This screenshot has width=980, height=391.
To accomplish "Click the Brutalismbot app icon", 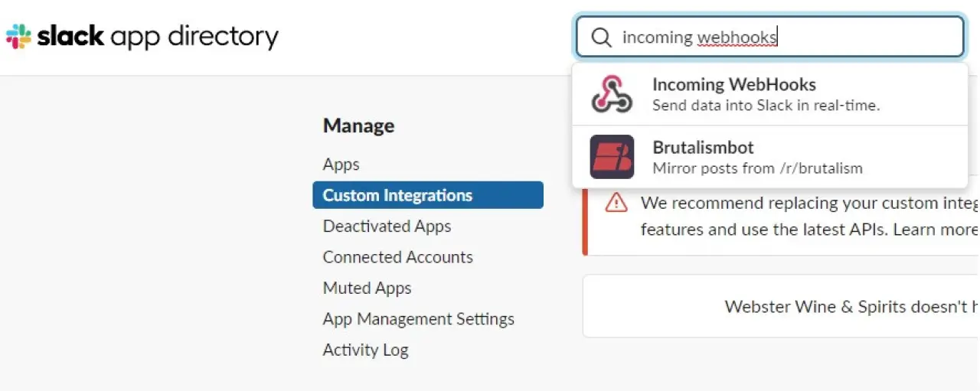I will pyautogui.click(x=612, y=157).
